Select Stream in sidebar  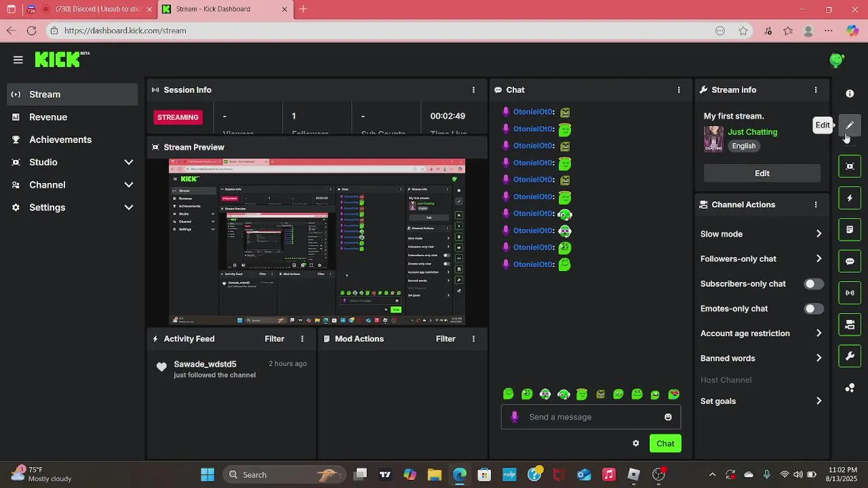pyautogui.click(x=73, y=94)
